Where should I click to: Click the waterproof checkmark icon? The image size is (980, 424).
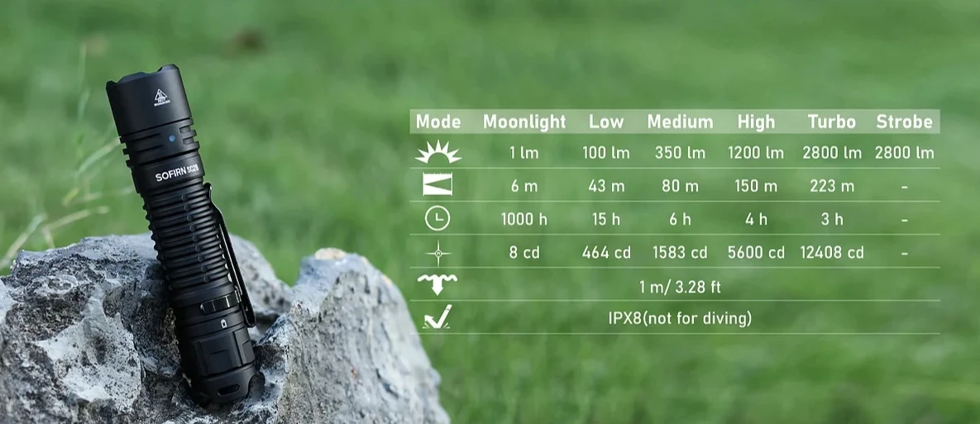(x=437, y=317)
